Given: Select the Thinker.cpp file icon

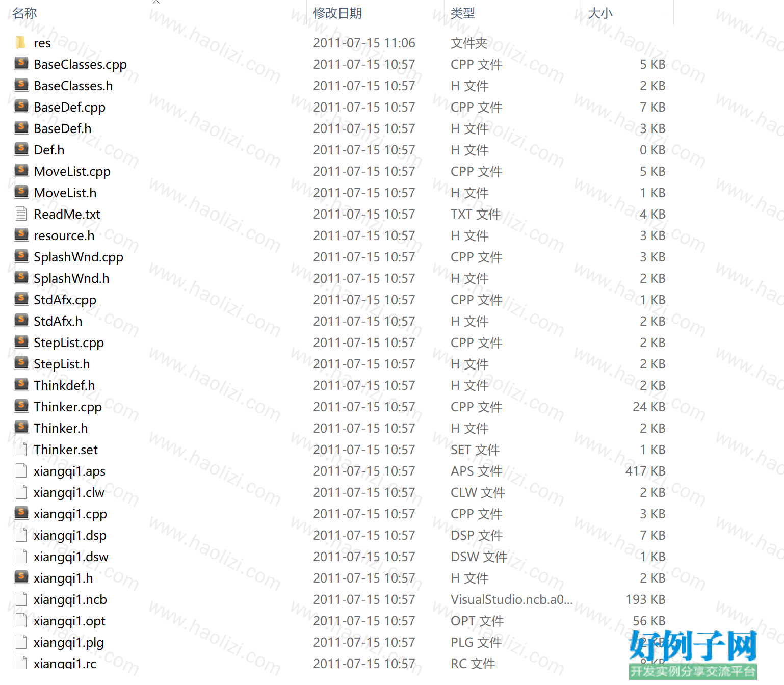Looking at the screenshot, I should (21, 406).
